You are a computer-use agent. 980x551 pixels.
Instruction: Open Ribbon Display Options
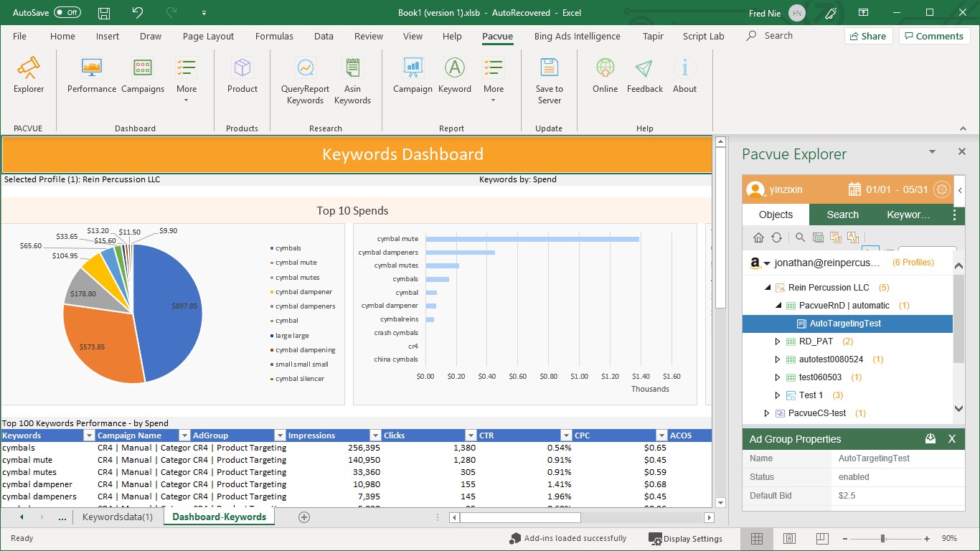click(x=864, y=12)
